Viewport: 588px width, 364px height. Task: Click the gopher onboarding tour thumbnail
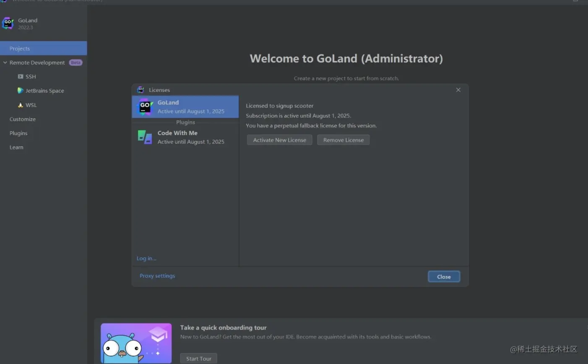click(x=136, y=343)
